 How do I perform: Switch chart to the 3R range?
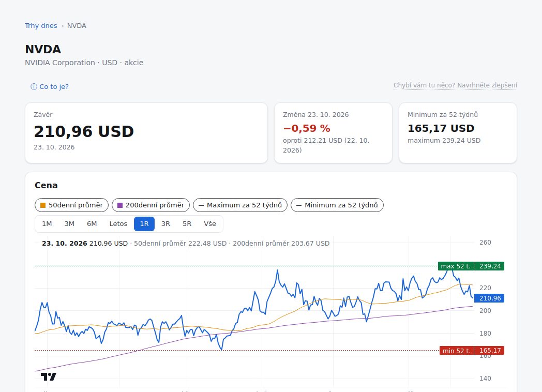click(x=166, y=223)
